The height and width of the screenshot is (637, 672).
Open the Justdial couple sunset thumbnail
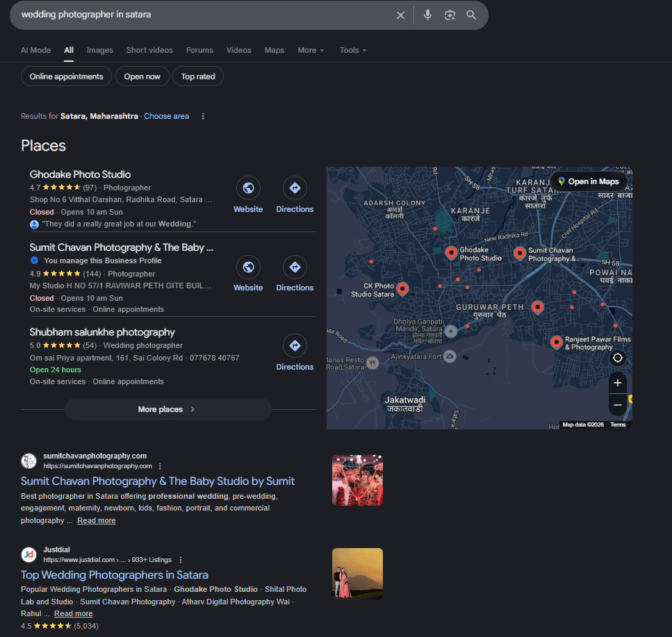(357, 574)
